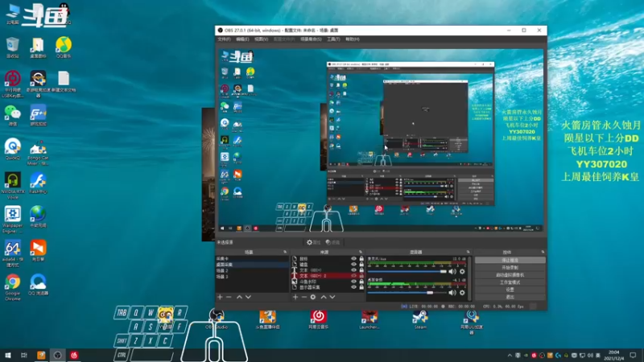
Task: Toggle lock on 显示器采集 source
Action: [361, 287]
